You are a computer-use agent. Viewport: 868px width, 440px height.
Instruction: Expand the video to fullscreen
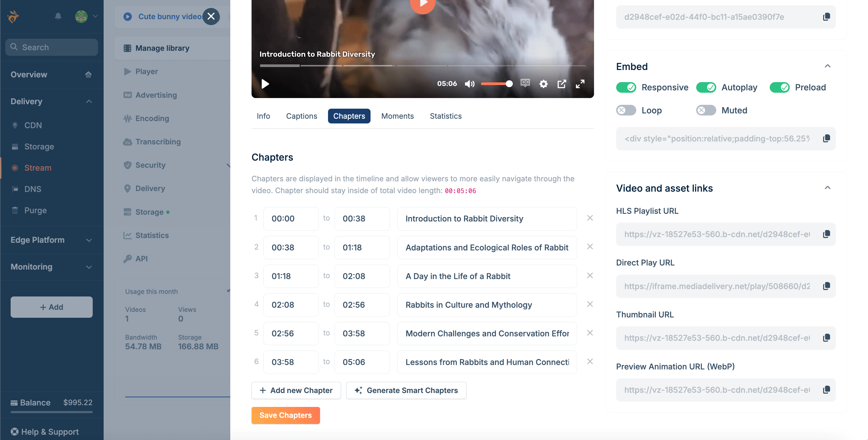(580, 84)
